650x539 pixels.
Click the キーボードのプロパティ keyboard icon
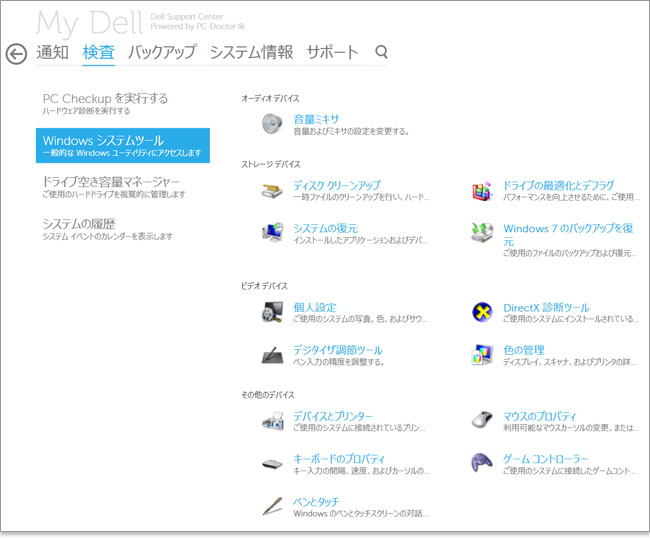pos(272,464)
